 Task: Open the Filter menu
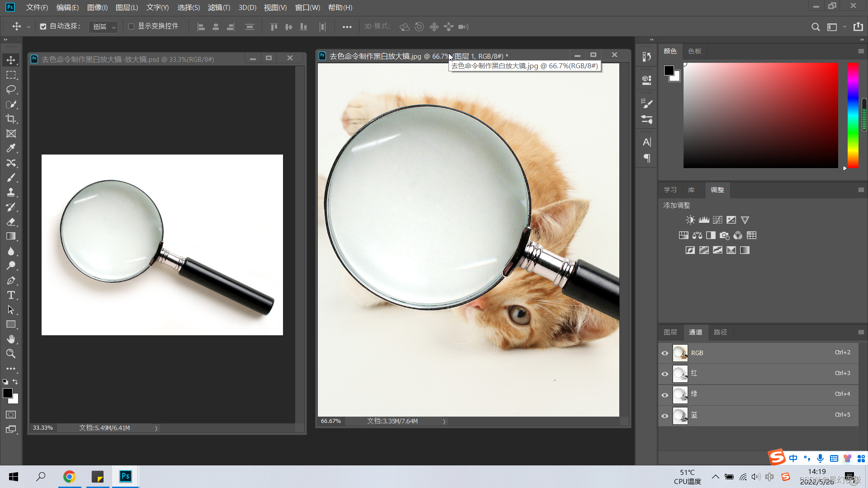(219, 8)
